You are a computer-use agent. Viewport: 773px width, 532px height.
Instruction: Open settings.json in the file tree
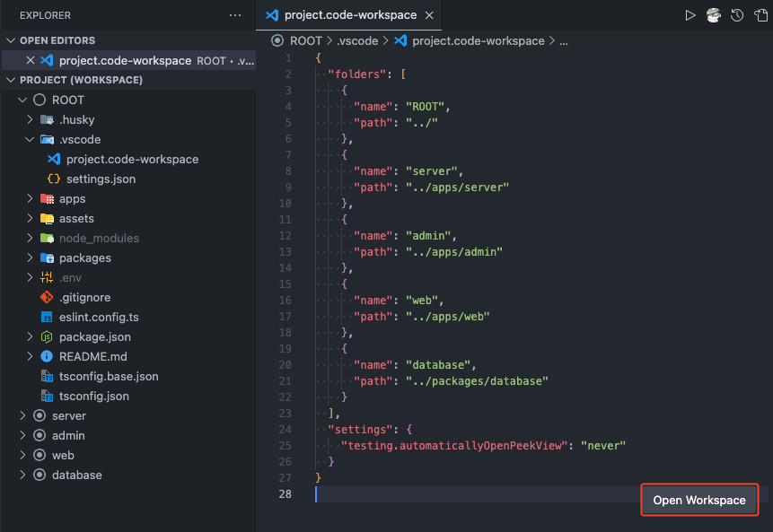pos(128,179)
